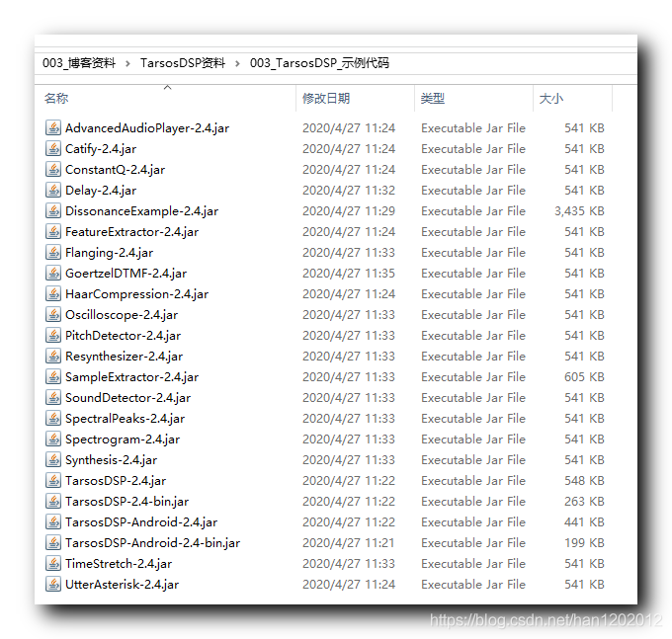Select file name PitchDetector-2.4.jar

tap(123, 336)
